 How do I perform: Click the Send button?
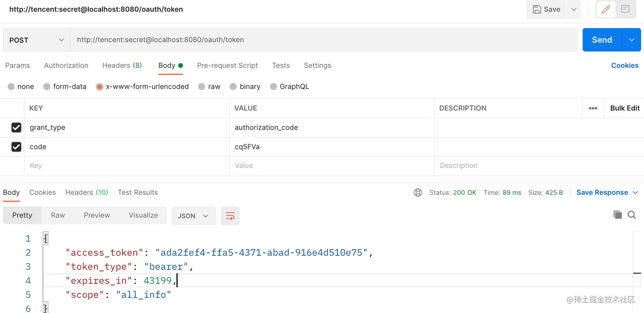click(x=602, y=40)
